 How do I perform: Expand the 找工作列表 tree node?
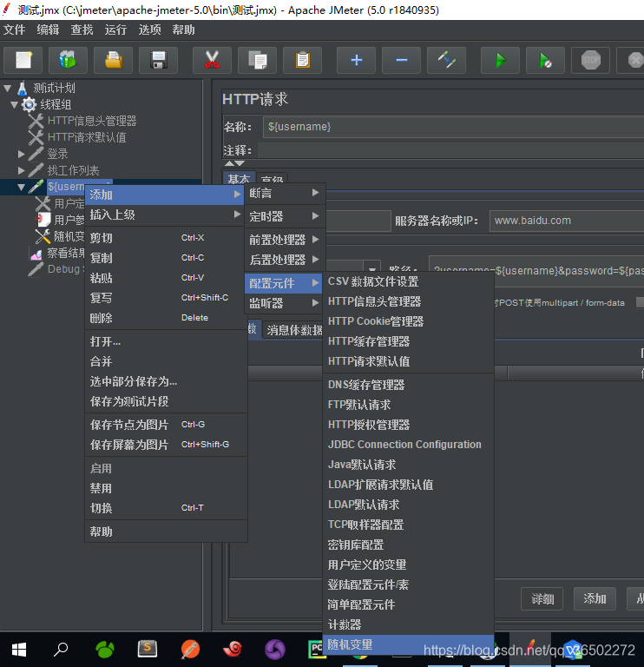click(x=21, y=170)
